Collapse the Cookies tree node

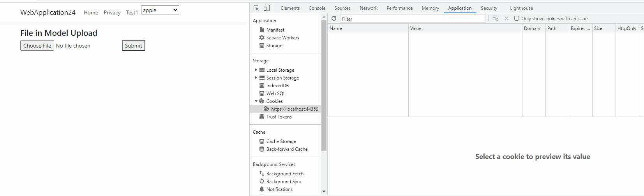click(256, 101)
